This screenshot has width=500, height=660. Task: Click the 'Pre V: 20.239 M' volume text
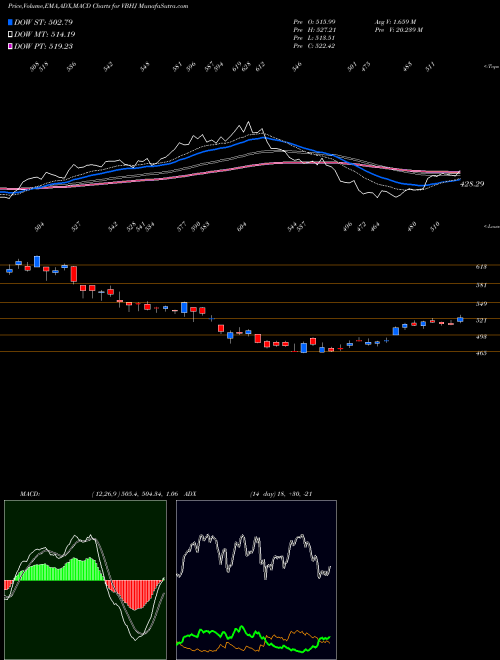(398, 30)
